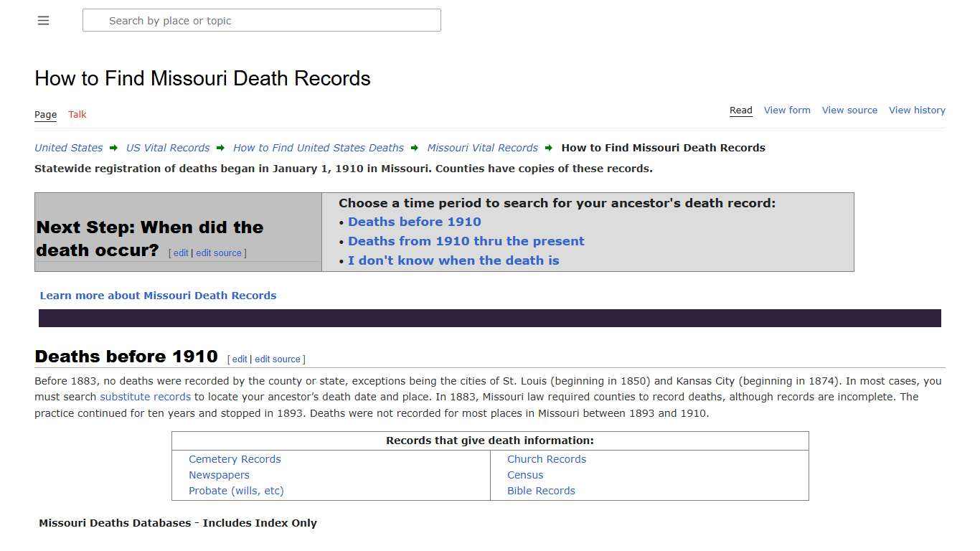Click the green arrow after United States breadcrumb

113,148
